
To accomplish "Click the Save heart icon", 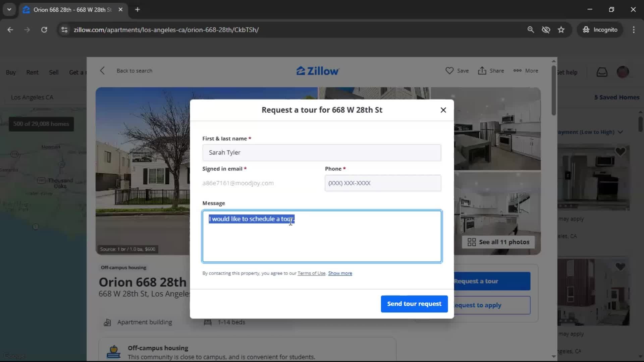I will tap(449, 71).
